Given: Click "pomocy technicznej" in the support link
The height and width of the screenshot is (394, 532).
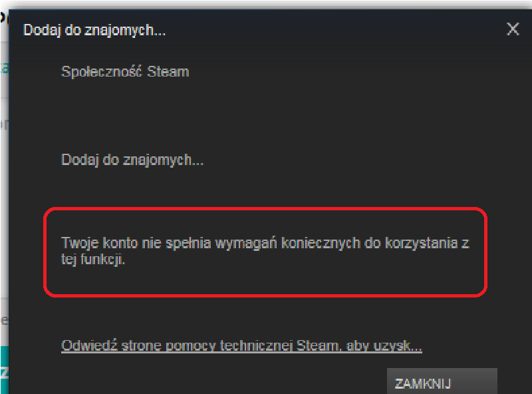Looking at the screenshot, I should point(229,346).
